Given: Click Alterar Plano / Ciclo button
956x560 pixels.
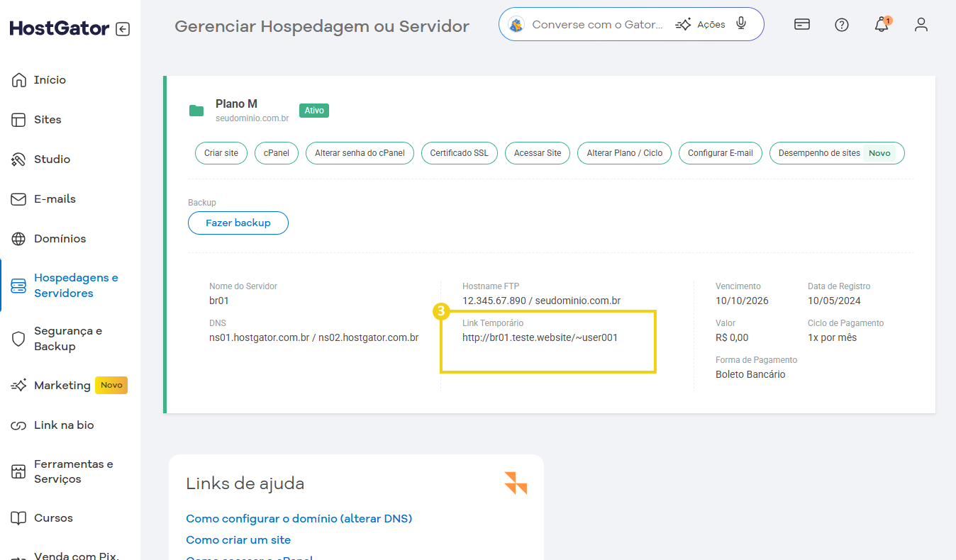Looking at the screenshot, I should [x=624, y=153].
